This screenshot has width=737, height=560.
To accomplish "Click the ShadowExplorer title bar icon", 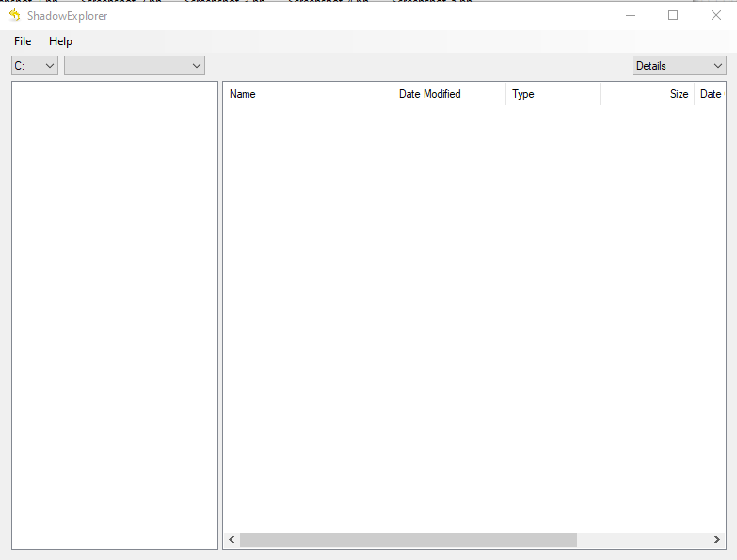I will coord(14,15).
